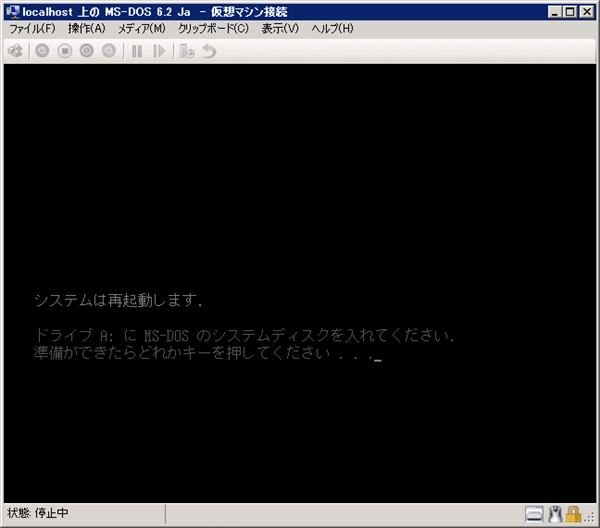The width and height of the screenshot is (600, 528).
Task: Click the Ctrl+Alt+Del toolbar icon
Action: pos(15,51)
